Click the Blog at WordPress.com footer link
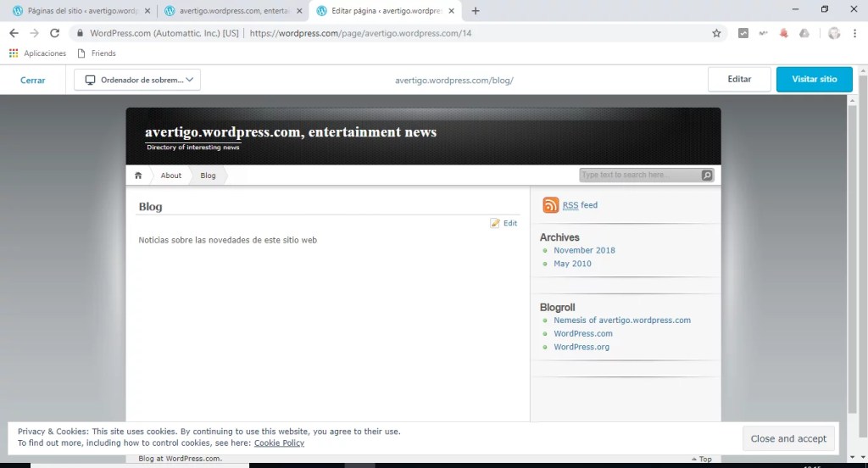Image resolution: width=868 pixels, height=468 pixels. click(x=180, y=459)
